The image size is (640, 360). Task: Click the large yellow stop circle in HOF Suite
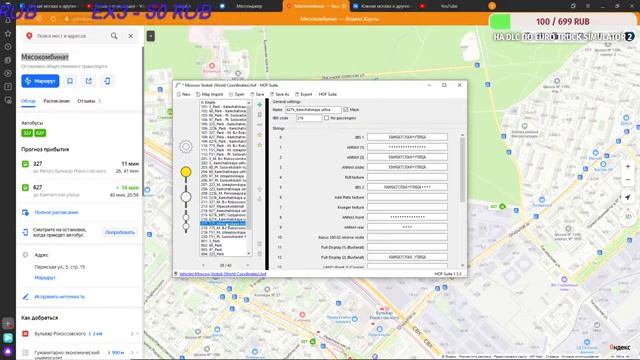(x=186, y=172)
